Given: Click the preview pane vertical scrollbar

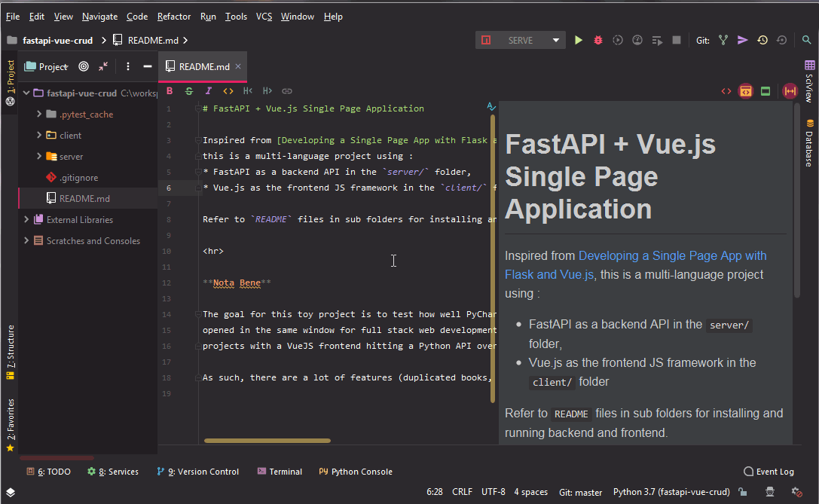Looking at the screenshot, I should click(x=797, y=200).
